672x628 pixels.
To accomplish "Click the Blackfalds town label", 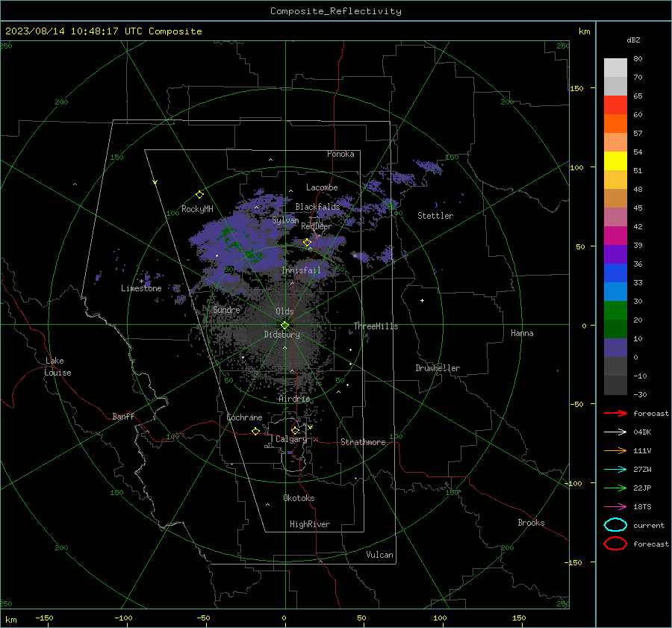I will pyautogui.click(x=317, y=207).
